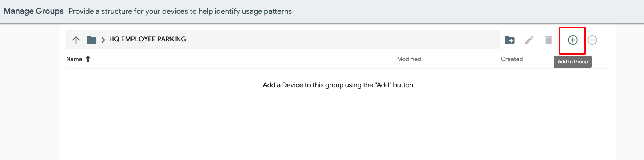The height and width of the screenshot is (160, 644).
Task: Click blank space in the breadcrumb bar
Action: 342,40
